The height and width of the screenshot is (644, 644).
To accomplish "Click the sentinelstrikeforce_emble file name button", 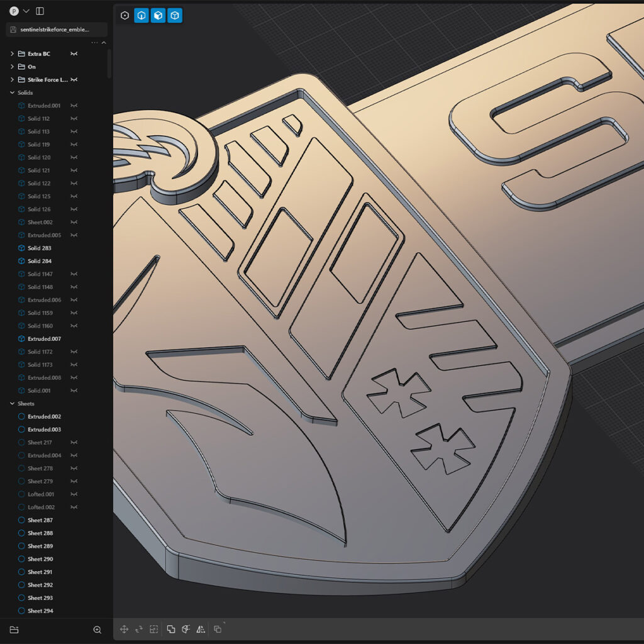I will coord(57,30).
